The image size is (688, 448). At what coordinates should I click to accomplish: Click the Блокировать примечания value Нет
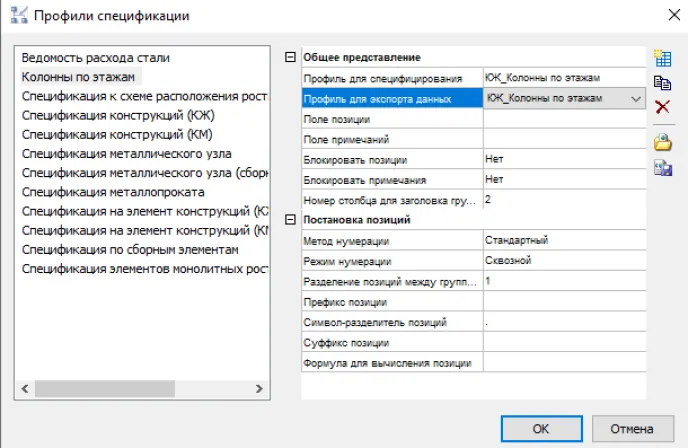click(x=562, y=180)
